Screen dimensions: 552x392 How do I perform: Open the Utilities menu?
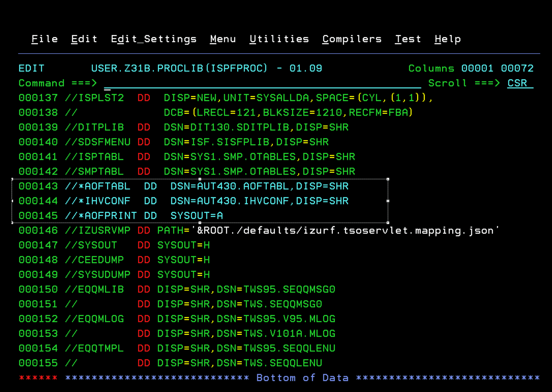pos(279,39)
